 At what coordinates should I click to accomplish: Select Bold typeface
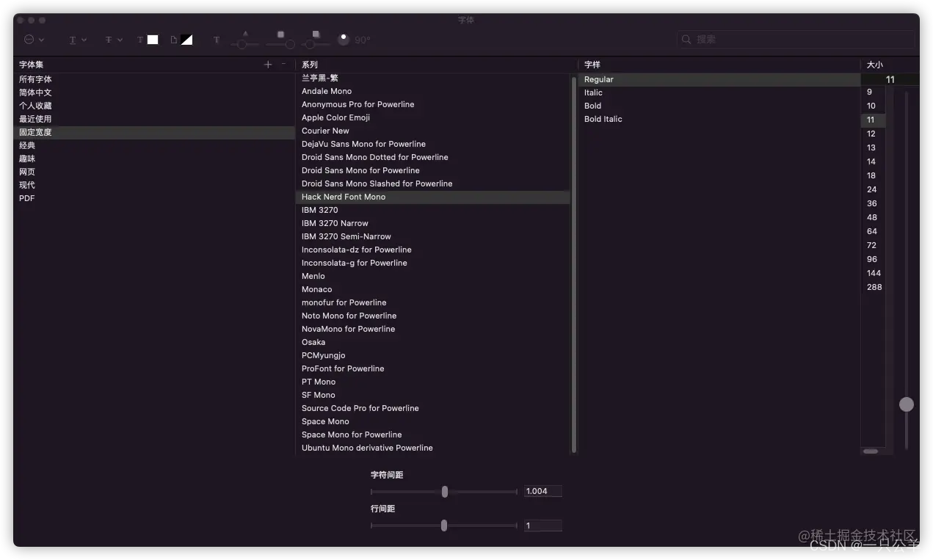coord(719,106)
